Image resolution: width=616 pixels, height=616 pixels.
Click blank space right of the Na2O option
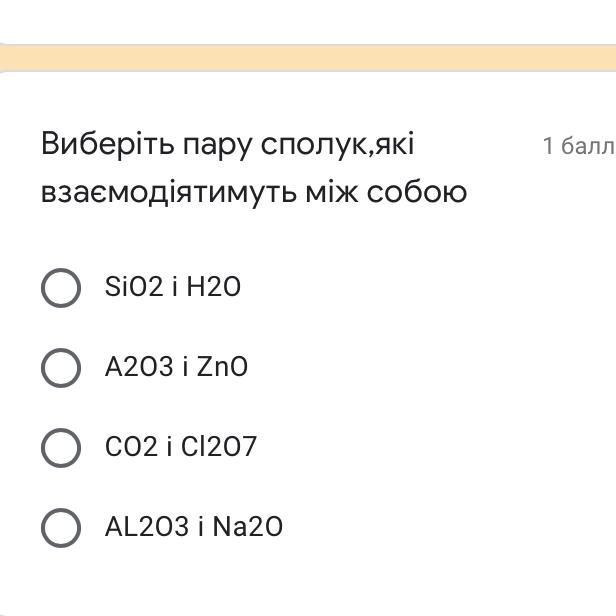point(450,527)
